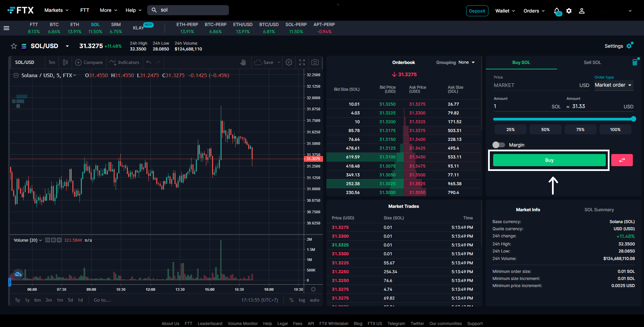Adjust the order amount slider handle
The image size is (644, 327).
pos(634,119)
